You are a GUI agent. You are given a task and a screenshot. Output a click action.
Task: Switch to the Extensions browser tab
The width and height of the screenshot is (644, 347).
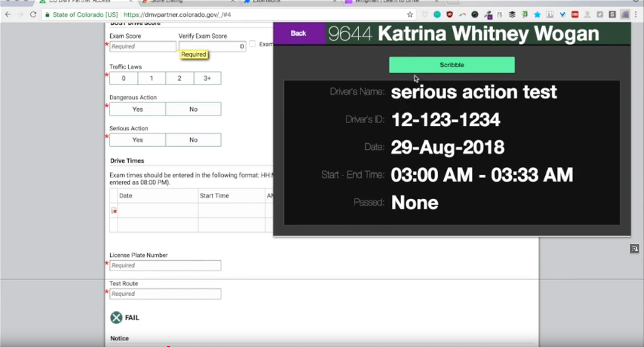click(267, 2)
